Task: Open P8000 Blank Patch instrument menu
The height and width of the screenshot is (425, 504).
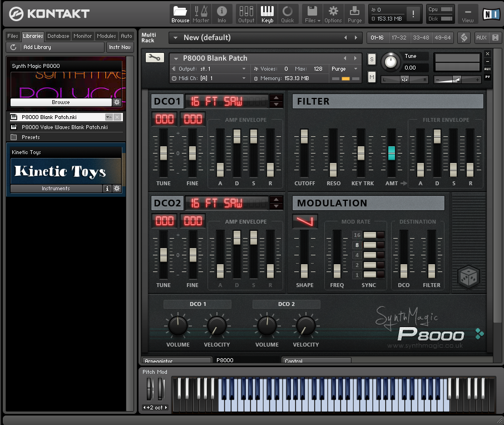Action: pyautogui.click(x=176, y=58)
